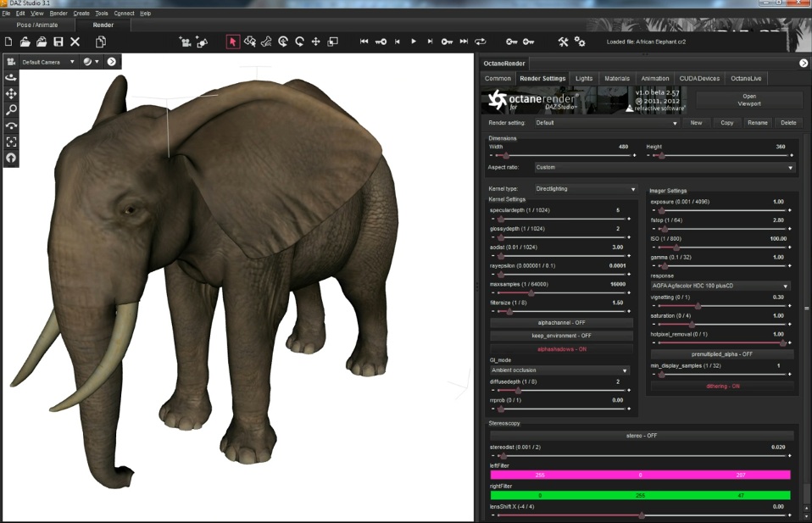Click the frame selection view icon
This screenshot has width=812, height=523.
click(x=11, y=142)
